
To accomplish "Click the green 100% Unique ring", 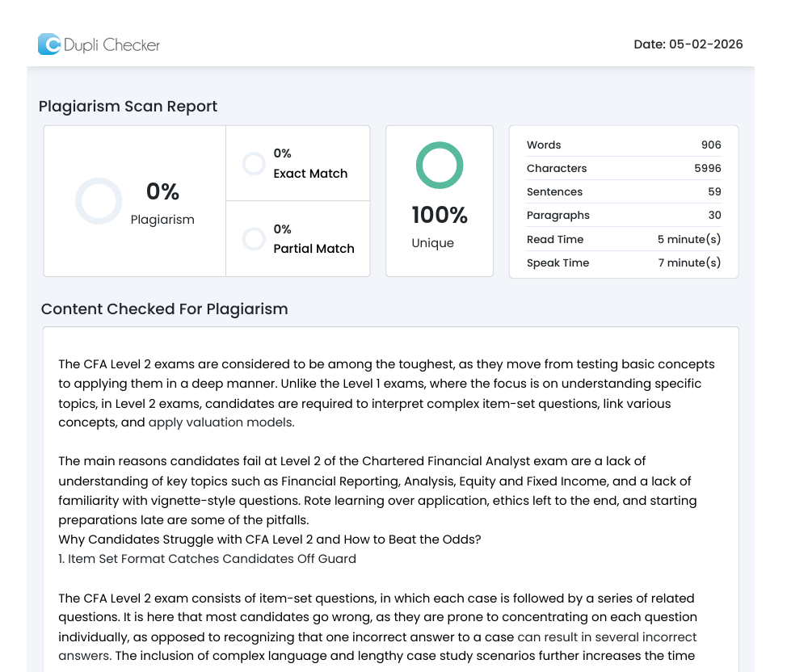I will click(x=439, y=166).
